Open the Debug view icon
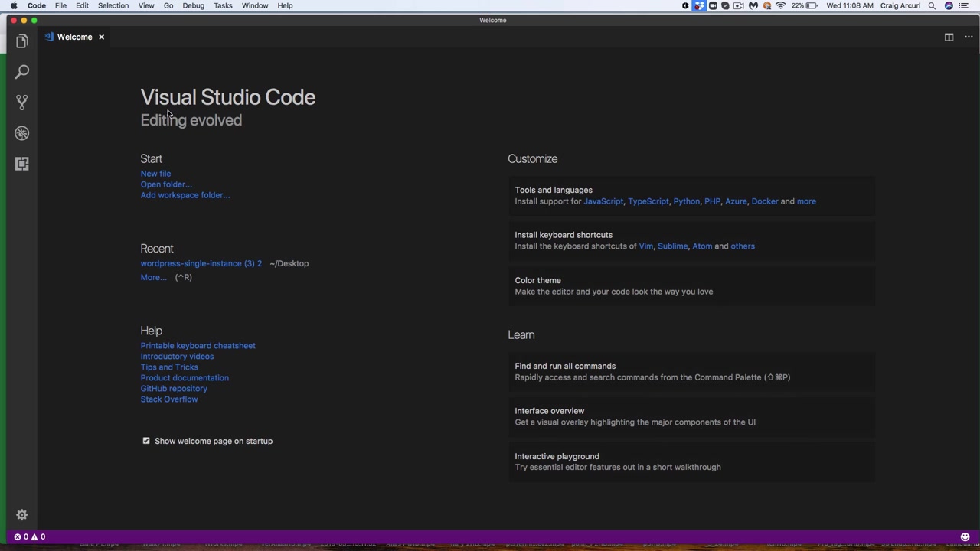 [21, 133]
